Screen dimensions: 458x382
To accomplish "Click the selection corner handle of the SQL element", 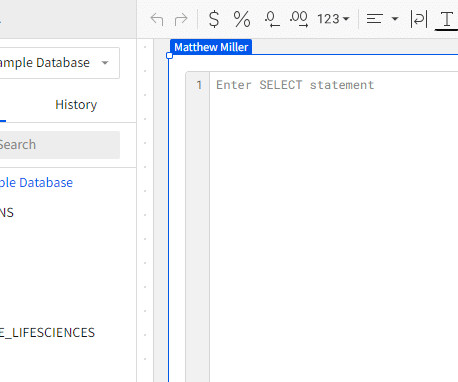I will pos(169,56).
